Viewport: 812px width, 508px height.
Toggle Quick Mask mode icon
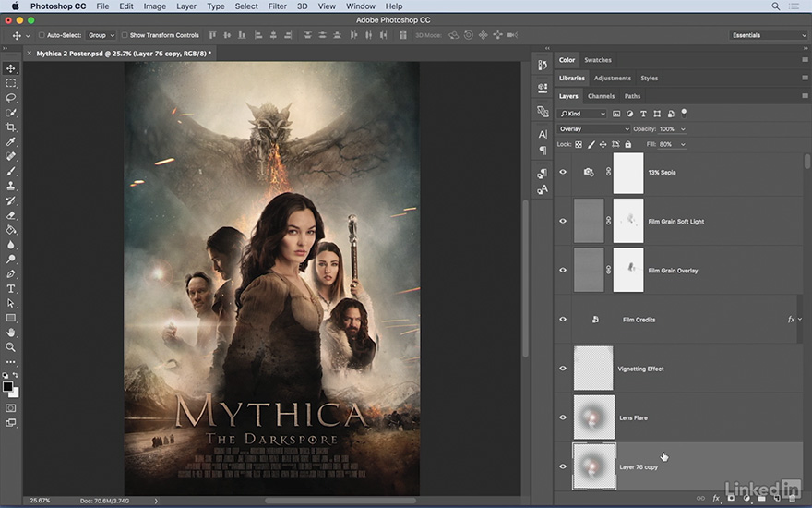(x=10, y=408)
